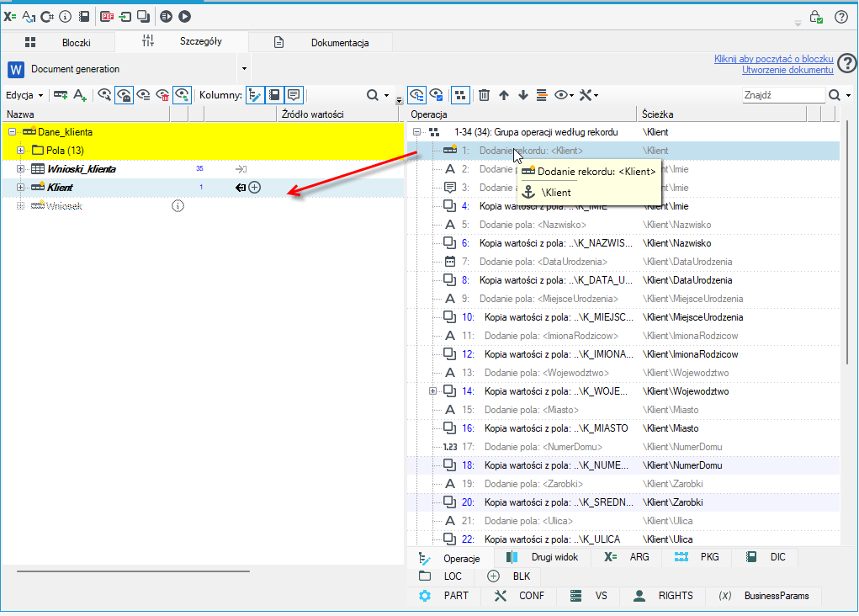Screen dimensions: 859x616
Task: Click the green import arrow icon in top toolbar
Action: coord(125,17)
